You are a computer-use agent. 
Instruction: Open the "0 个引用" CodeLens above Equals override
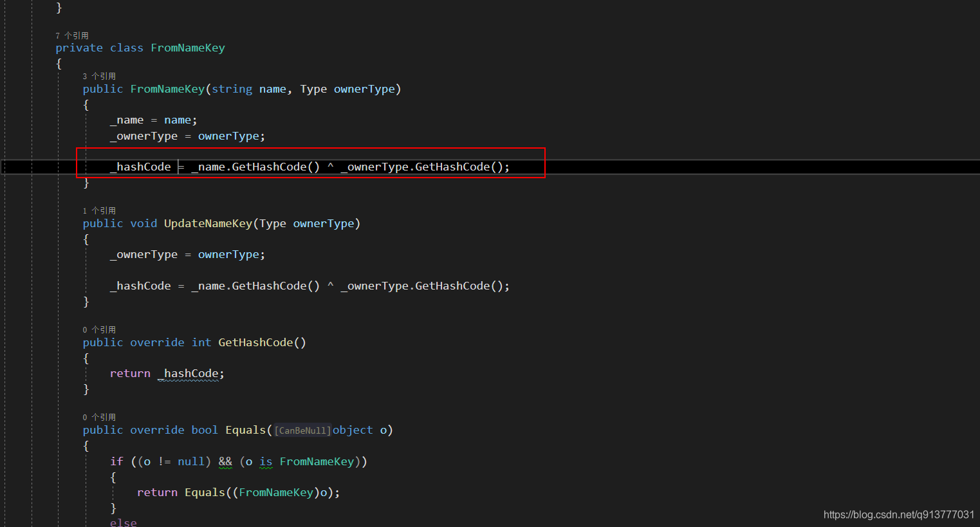point(99,417)
